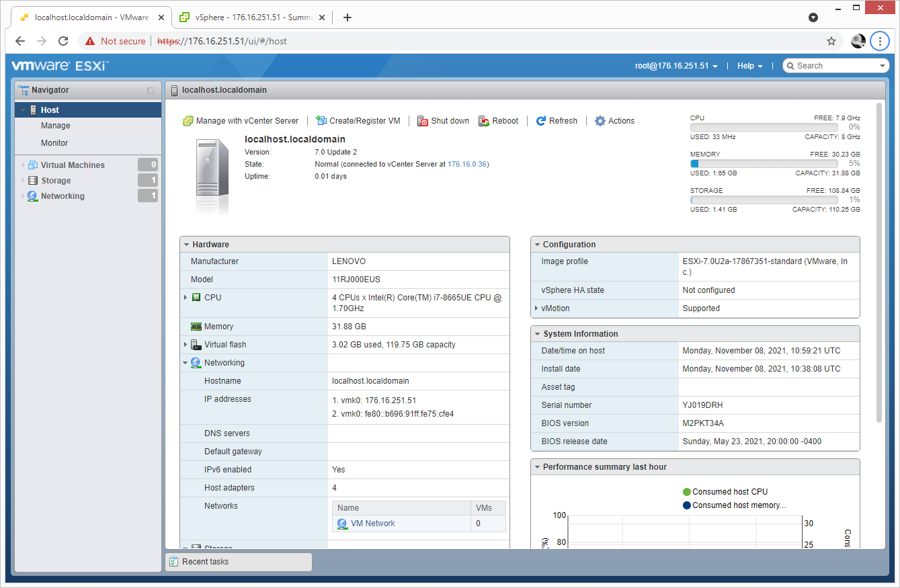Open a new browser tab
This screenshot has width=900, height=588.
(x=347, y=17)
